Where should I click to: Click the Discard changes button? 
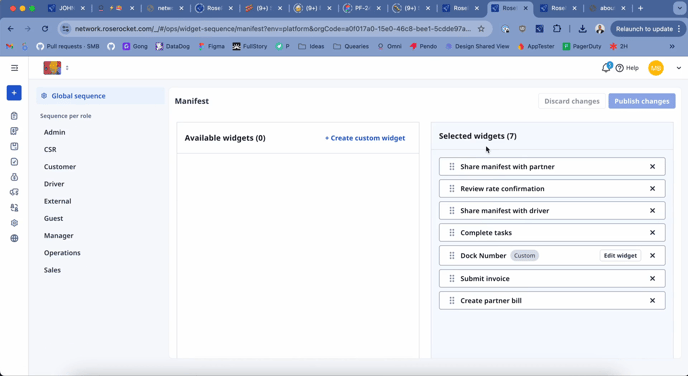pos(572,101)
